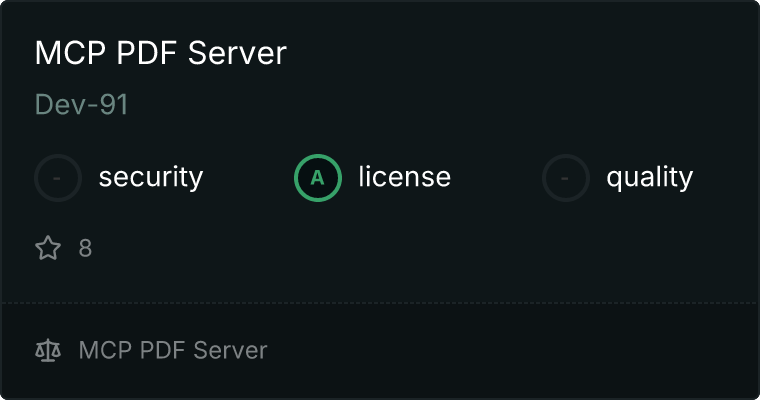Open the MCP PDF Server title

pos(160,53)
